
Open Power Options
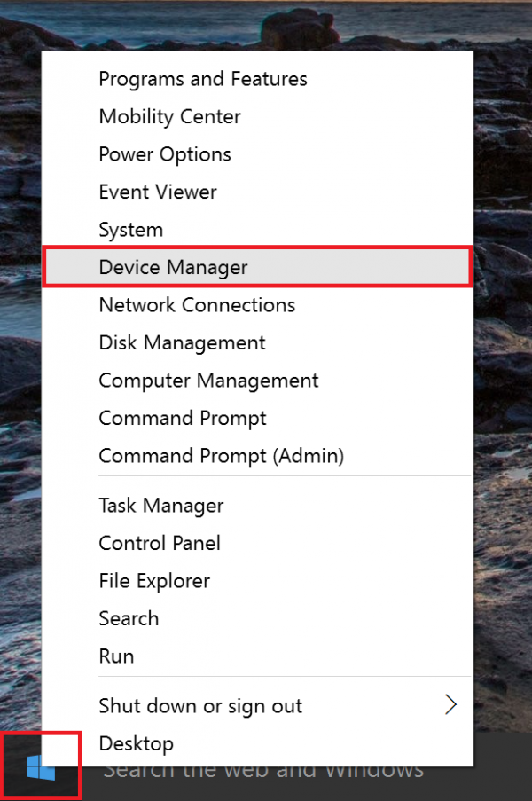point(165,154)
